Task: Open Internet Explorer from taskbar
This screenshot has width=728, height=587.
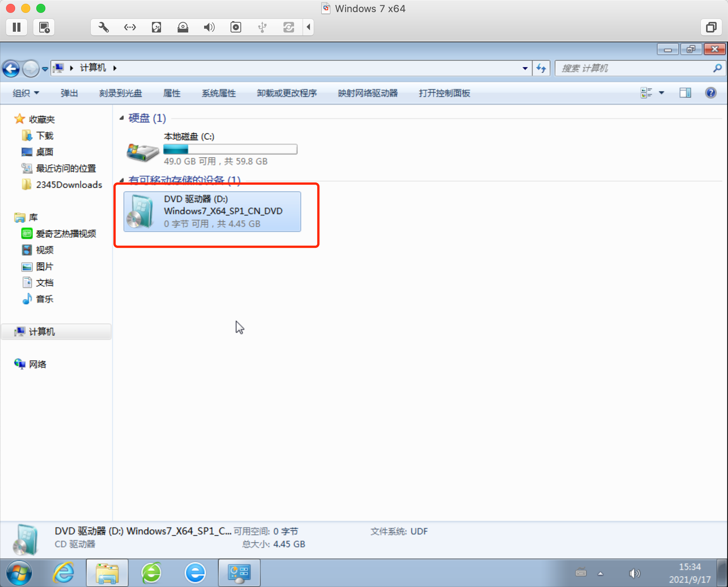Action: pyautogui.click(x=63, y=573)
